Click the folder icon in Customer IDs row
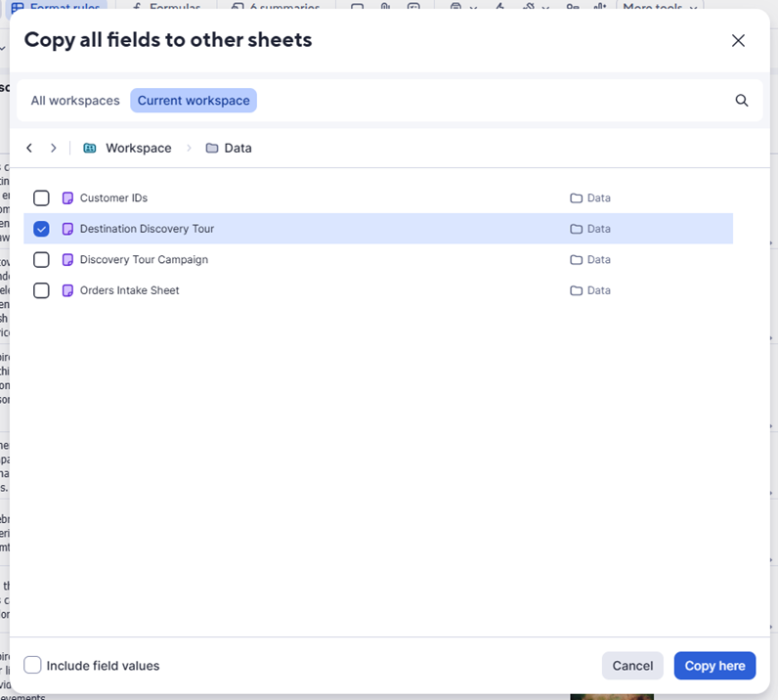Screen dimensions: 778x700 pos(576,198)
